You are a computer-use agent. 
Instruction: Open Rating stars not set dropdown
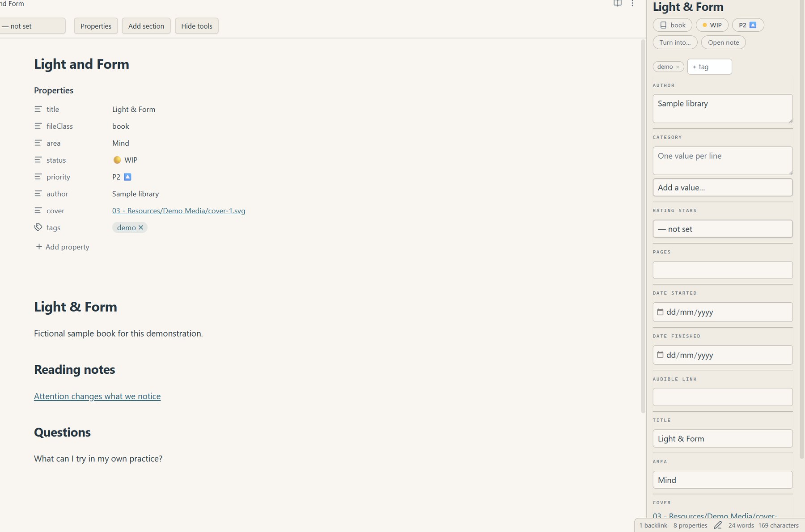pyautogui.click(x=723, y=229)
